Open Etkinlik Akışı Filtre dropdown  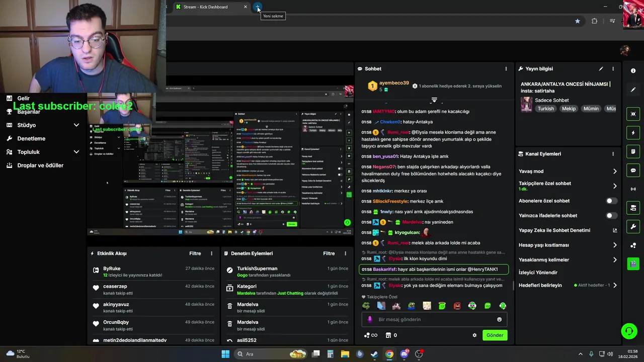click(x=195, y=253)
